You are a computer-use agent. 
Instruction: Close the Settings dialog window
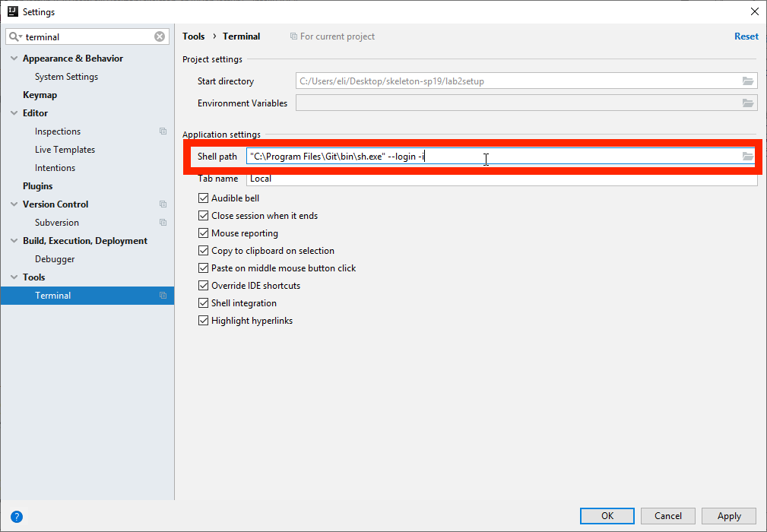point(755,11)
